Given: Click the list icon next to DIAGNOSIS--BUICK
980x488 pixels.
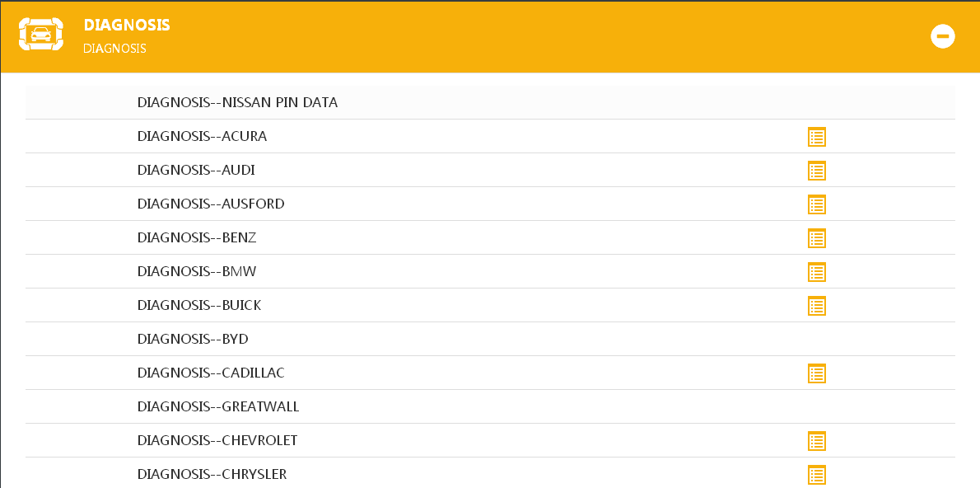Looking at the screenshot, I should pos(816,306).
